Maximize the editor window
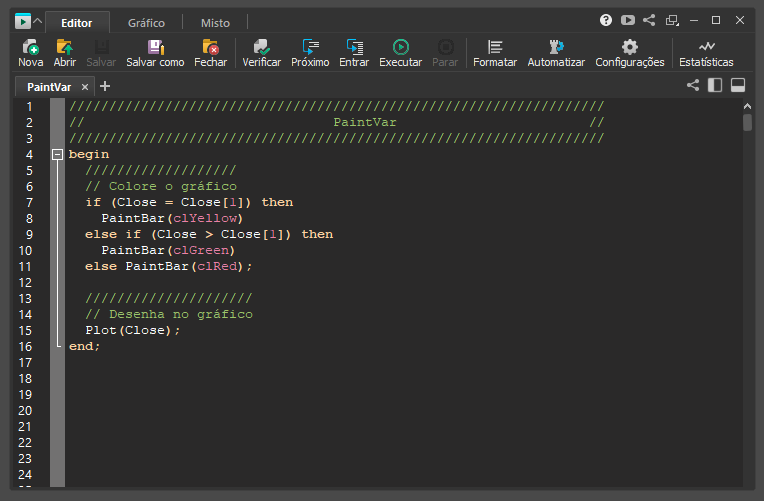This screenshot has width=764, height=501. (716, 20)
